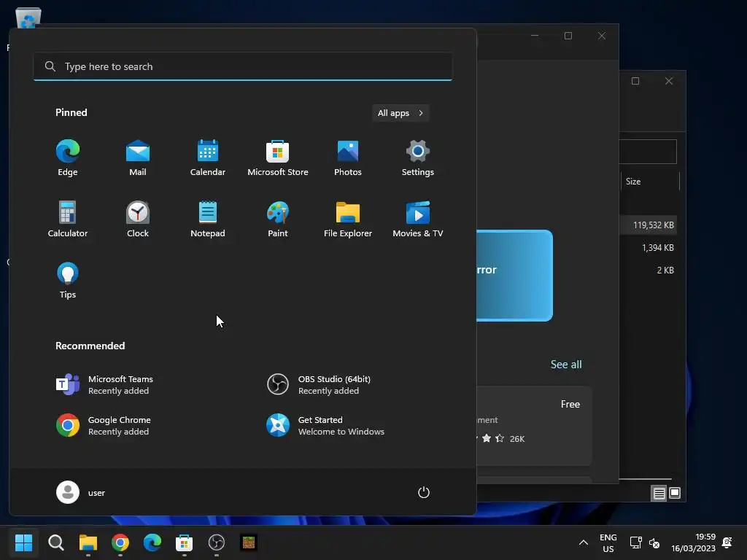Launch Notepad from pinned apps
Viewport: 747px width, 560px height.
[x=208, y=219]
